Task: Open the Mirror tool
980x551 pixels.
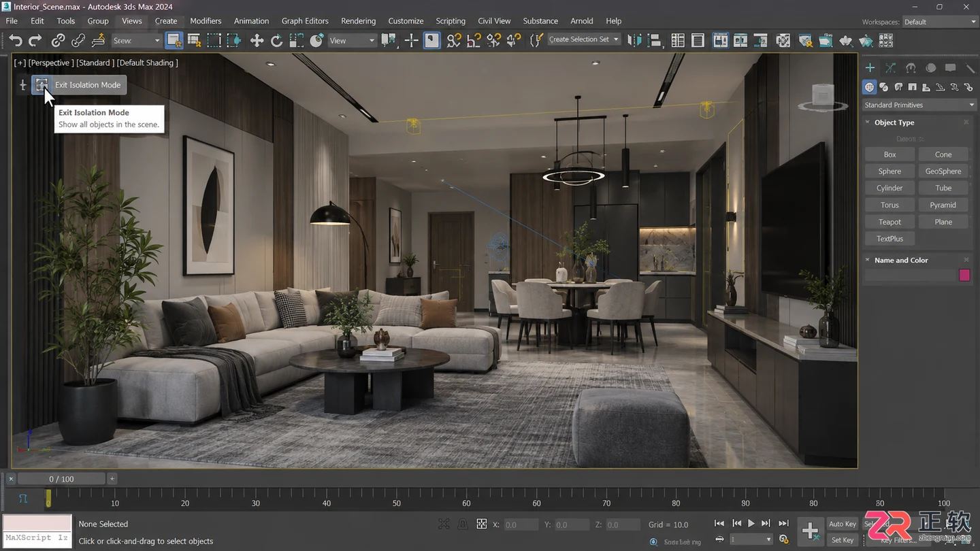Action: [634, 40]
